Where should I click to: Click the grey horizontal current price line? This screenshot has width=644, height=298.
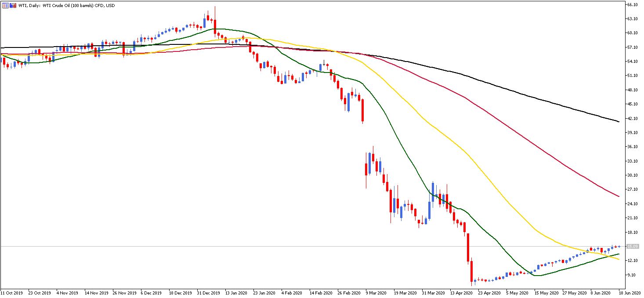[313, 246]
